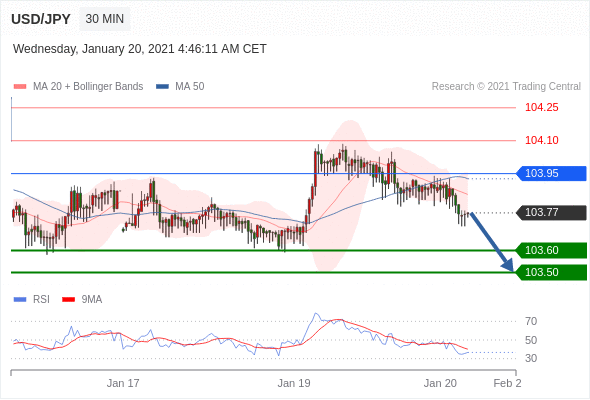Click the green 103.60 support tag
This screenshot has height=400, width=590.
tap(551, 250)
